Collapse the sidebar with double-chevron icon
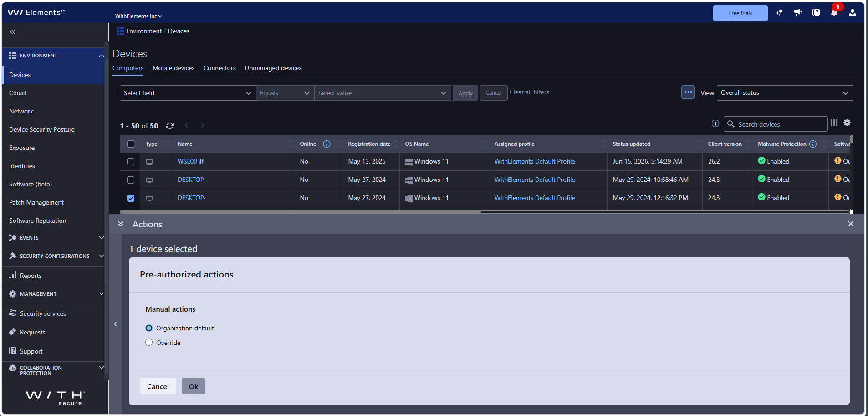 (13, 32)
